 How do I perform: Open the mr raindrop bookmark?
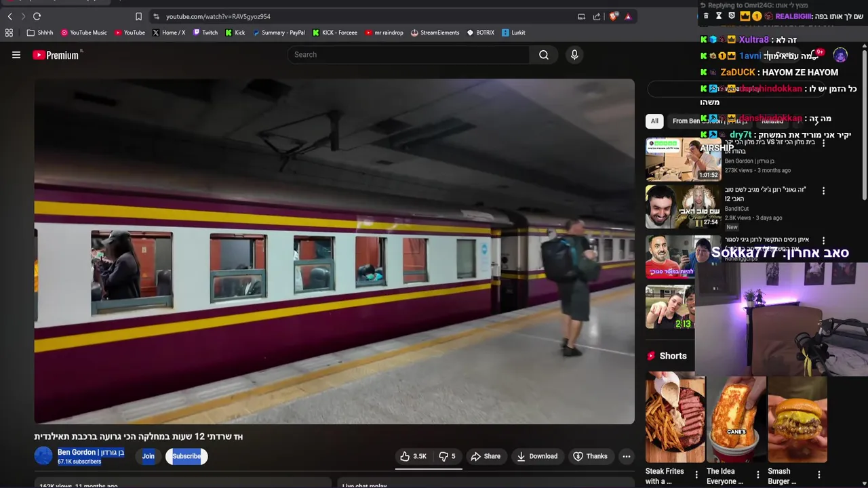[384, 33]
